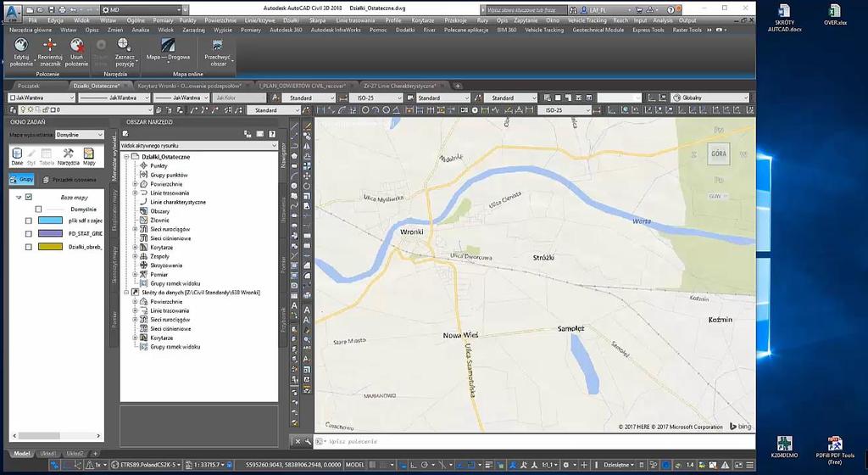Collapse Dzialki_Ostateczne tree node
The height and width of the screenshot is (475, 868).
(126, 157)
